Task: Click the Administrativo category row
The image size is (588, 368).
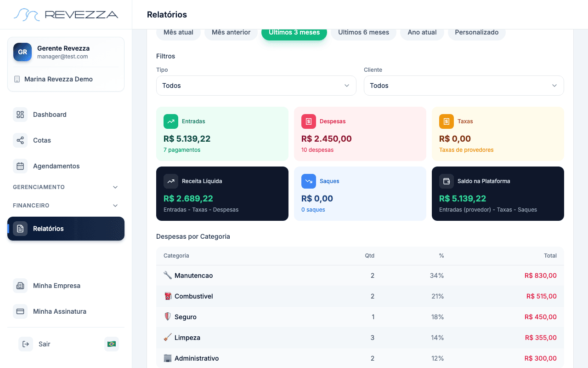Action: pos(360,358)
